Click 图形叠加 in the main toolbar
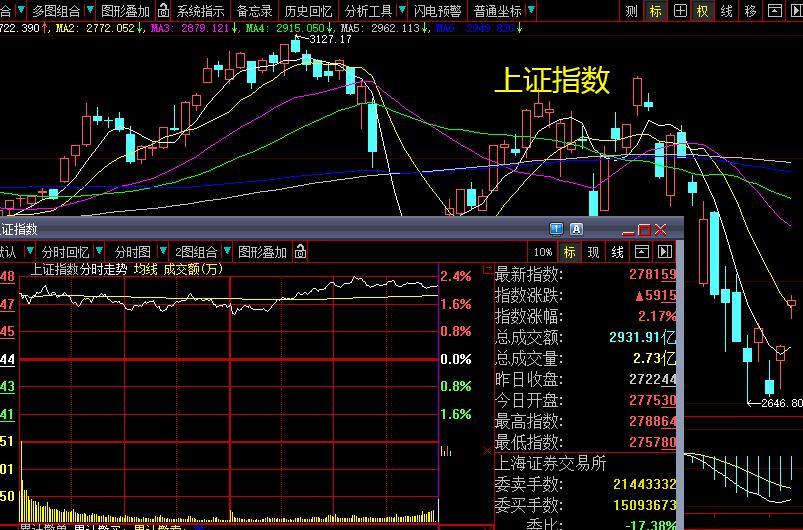This screenshot has height=530, width=803. (125, 11)
